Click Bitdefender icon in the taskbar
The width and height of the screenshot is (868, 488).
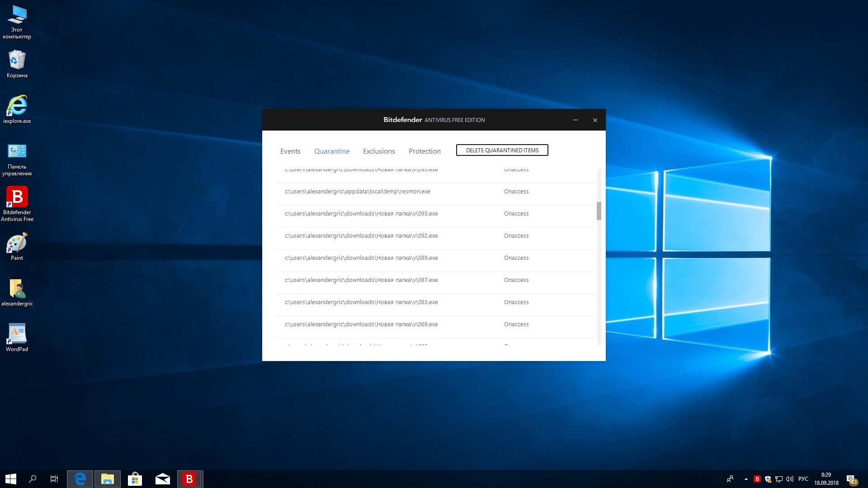pyautogui.click(x=189, y=479)
